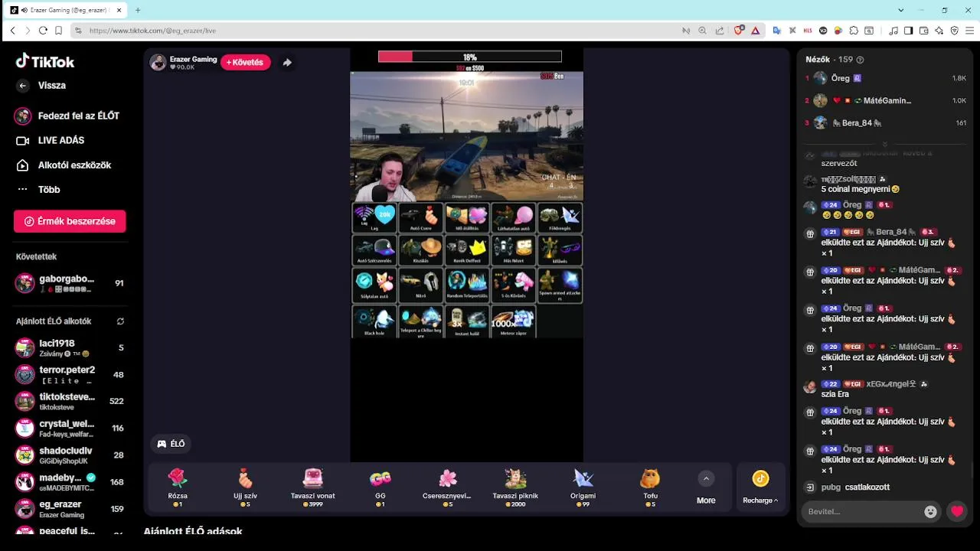This screenshot has width=980, height=551.
Task: Select top viewer Öreg
Action: 885,78
